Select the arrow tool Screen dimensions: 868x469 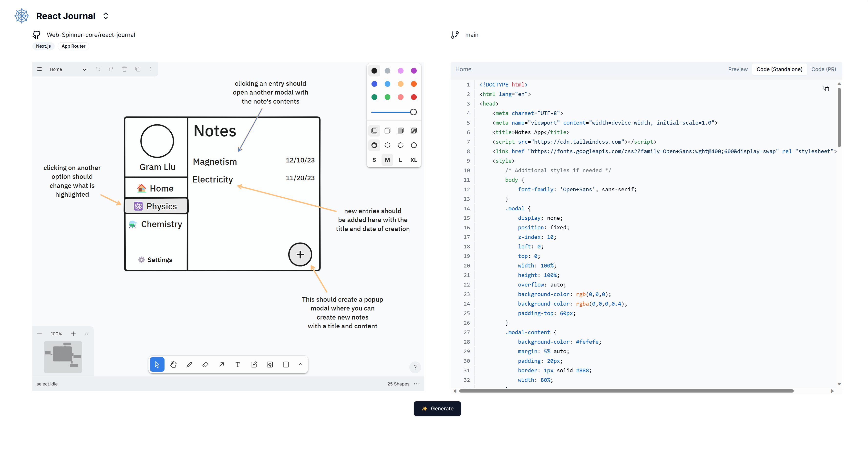(x=221, y=364)
